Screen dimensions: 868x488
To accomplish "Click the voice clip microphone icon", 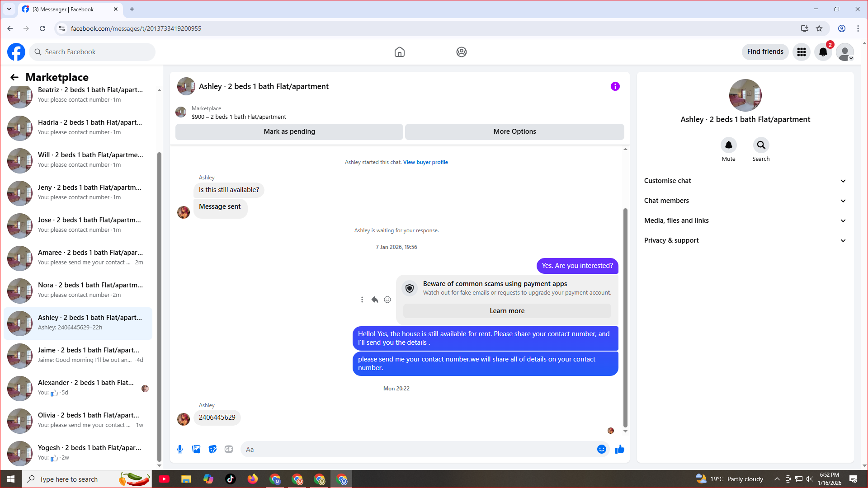I will tap(180, 449).
